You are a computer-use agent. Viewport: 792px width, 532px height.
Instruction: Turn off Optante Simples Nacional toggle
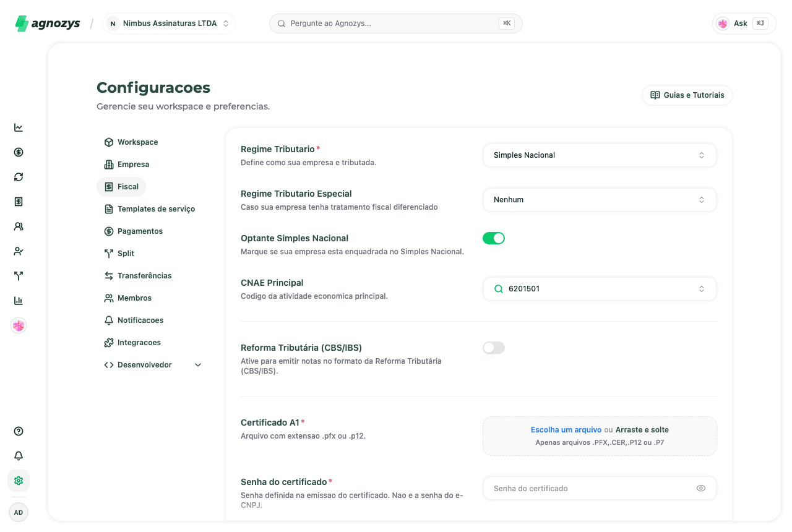pyautogui.click(x=494, y=238)
